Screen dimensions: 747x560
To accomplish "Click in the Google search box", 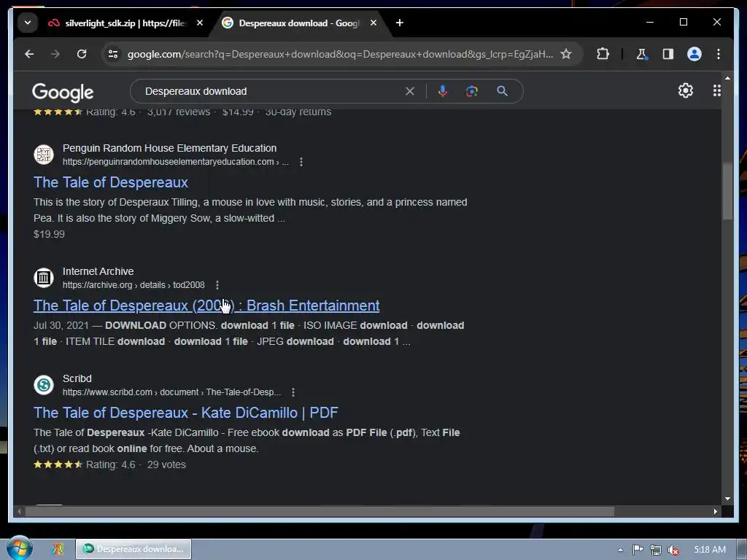I will pyautogui.click(x=271, y=91).
